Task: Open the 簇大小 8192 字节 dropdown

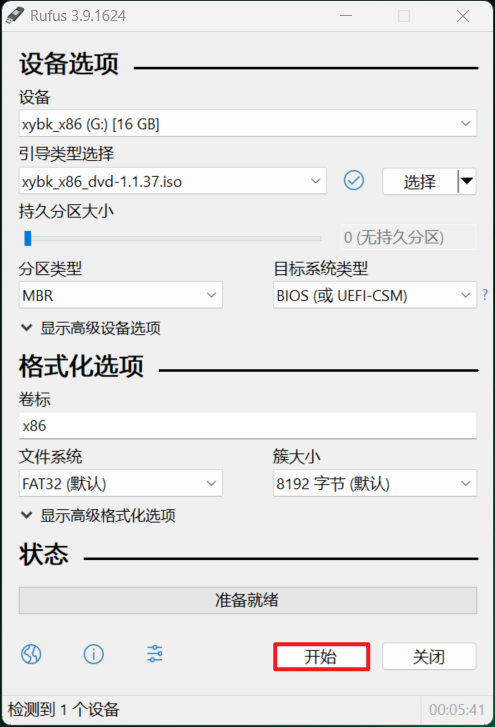Action: click(x=374, y=483)
